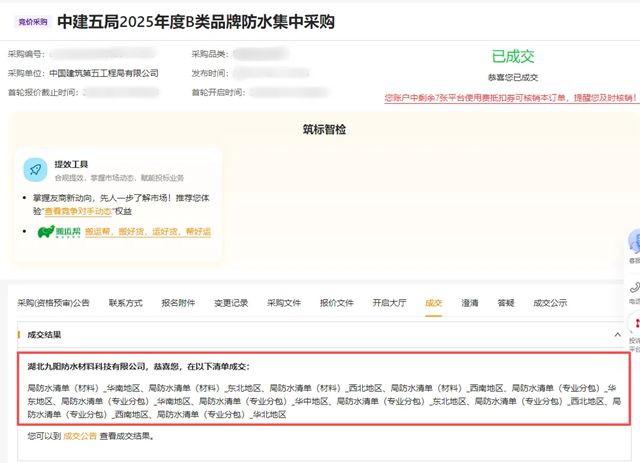
Task: Switch to the 成交公示 tab
Action: coord(550,302)
